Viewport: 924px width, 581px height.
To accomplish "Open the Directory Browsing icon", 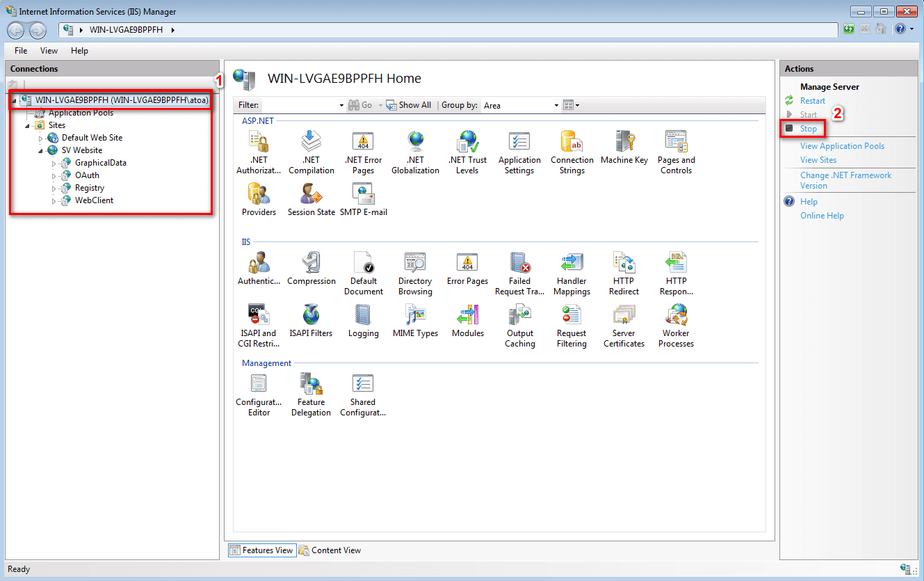I will 415,264.
